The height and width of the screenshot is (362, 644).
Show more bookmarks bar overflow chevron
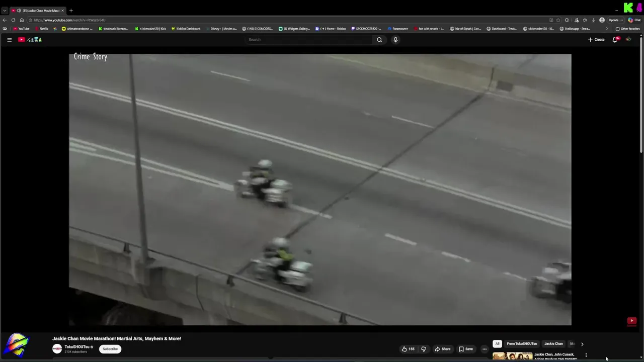pos(607,29)
